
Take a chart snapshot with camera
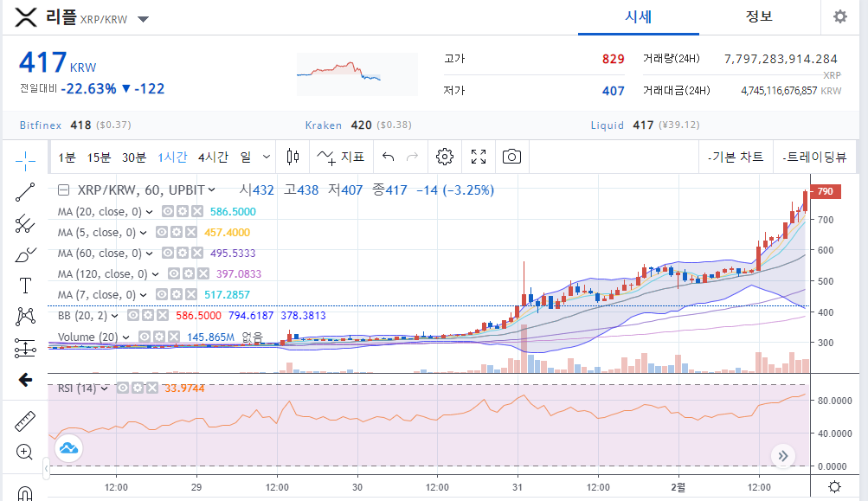(511, 157)
